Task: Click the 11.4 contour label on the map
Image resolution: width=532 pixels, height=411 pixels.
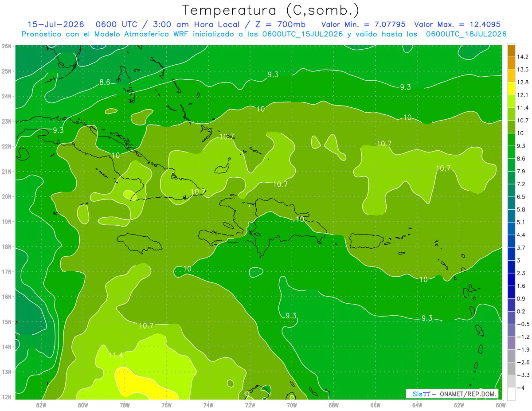Action: coord(116,355)
